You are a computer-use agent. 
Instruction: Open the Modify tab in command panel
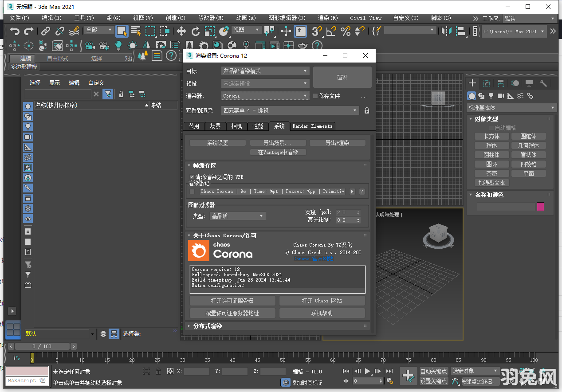487,83
